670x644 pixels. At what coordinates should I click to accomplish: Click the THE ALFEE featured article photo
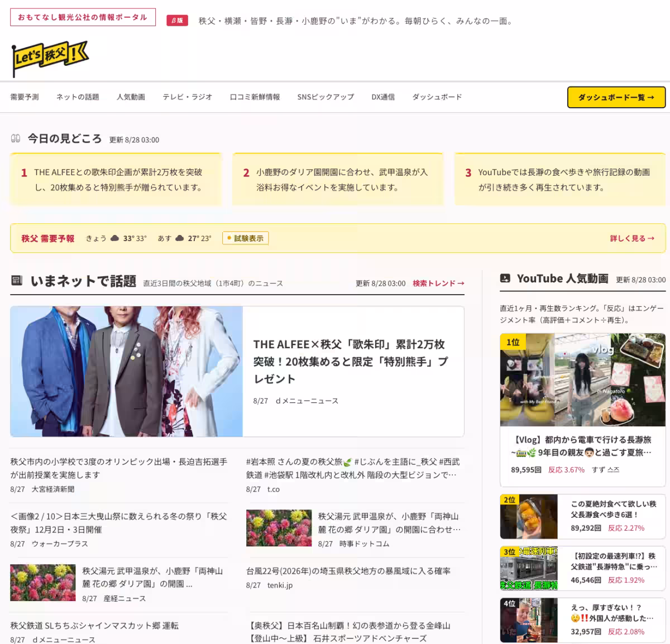click(127, 371)
